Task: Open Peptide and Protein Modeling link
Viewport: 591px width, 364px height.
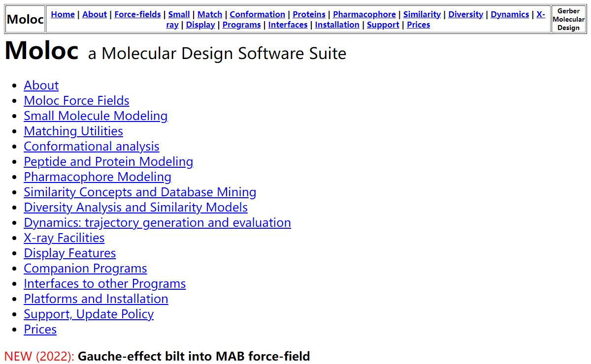Action: [108, 162]
